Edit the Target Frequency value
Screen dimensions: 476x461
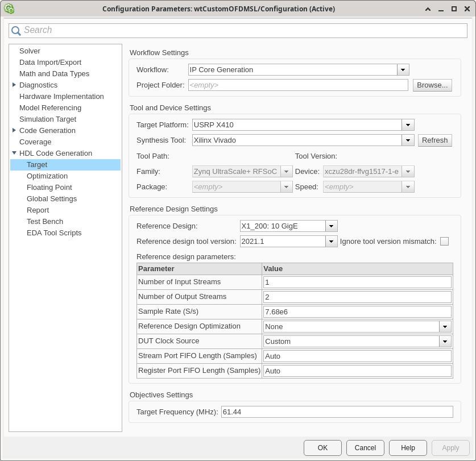pos(336,412)
